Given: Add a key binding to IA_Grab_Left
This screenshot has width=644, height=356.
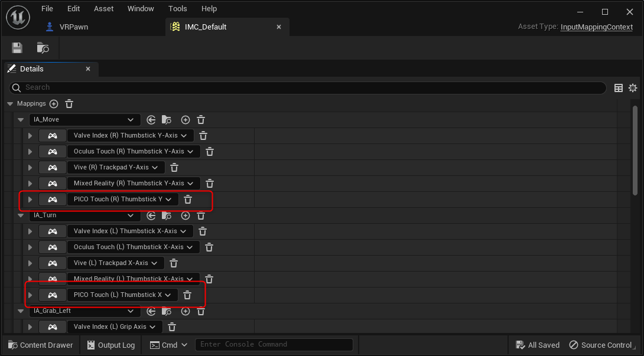Looking at the screenshot, I should [186, 311].
